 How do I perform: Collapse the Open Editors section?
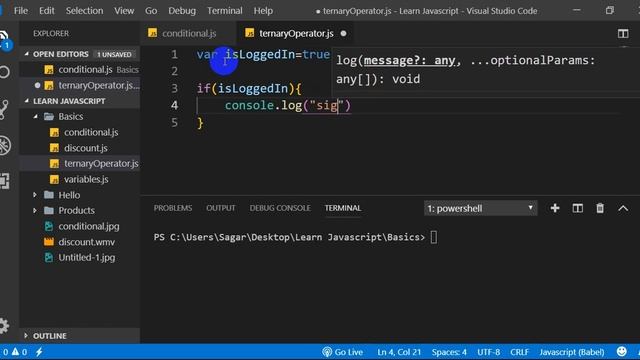pyautogui.click(x=27, y=54)
